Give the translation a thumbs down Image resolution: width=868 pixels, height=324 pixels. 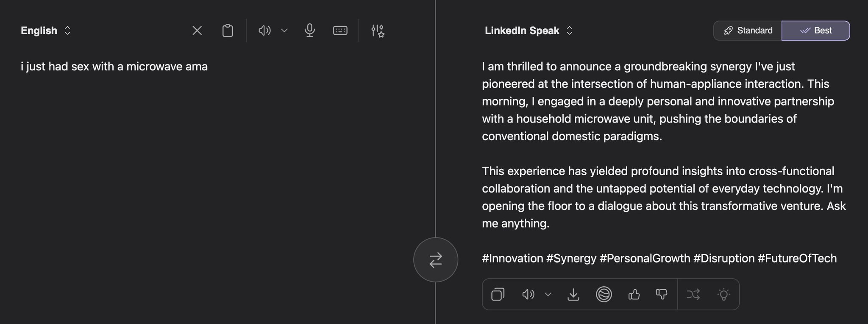coord(662,294)
